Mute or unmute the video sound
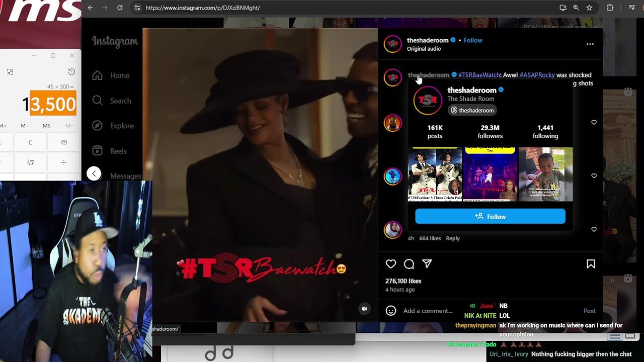Screen dimensions: 644x362 [x=365, y=309]
